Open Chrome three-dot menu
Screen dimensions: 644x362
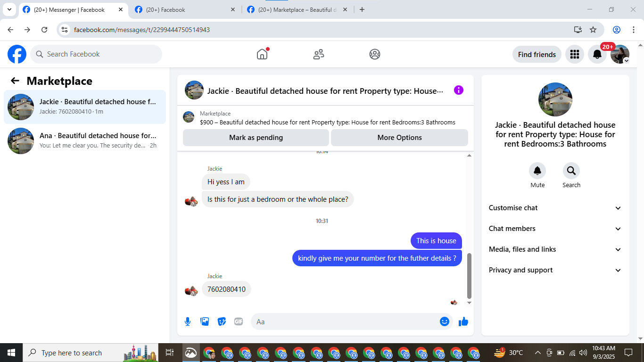633,30
